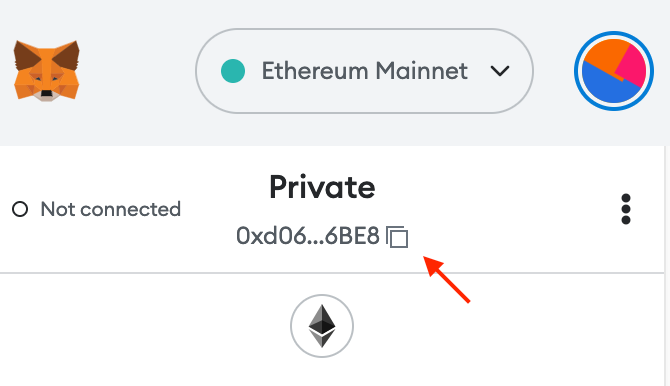Image resolution: width=670 pixels, height=386 pixels.
Task: Click the hollow circle beside Not connected
Action: pos(20,209)
